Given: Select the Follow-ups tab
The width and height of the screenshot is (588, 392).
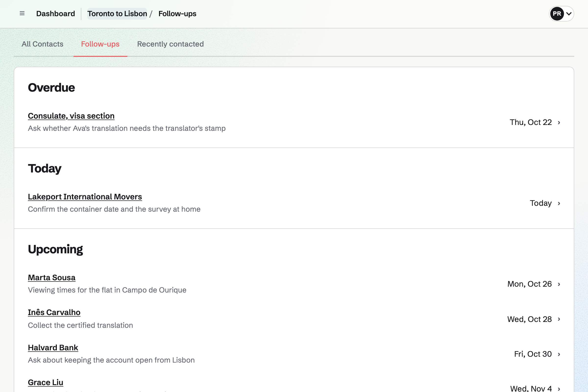Looking at the screenshot, I should point(100,44).
